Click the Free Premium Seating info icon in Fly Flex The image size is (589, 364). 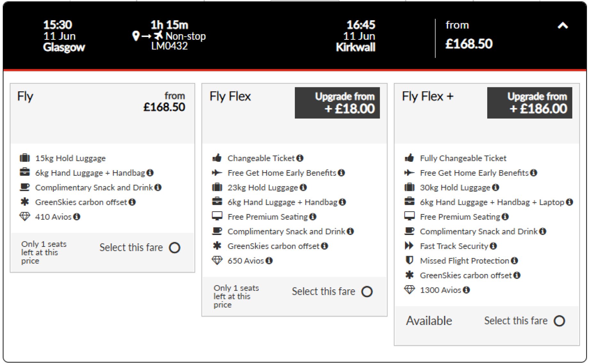coord(312,217)
